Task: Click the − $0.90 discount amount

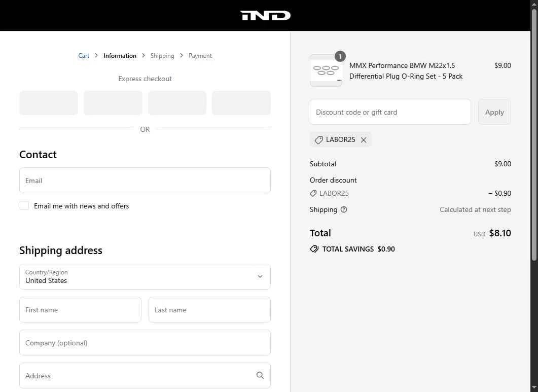Action: click(x=499, y=193)
